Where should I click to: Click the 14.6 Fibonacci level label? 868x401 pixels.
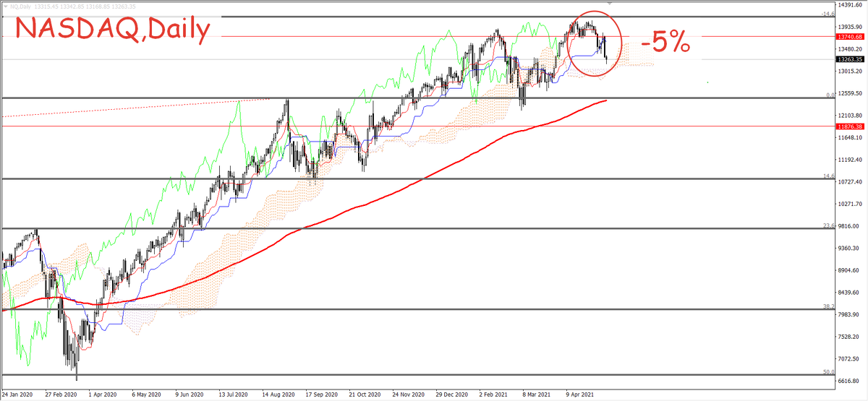click(830, 176)
